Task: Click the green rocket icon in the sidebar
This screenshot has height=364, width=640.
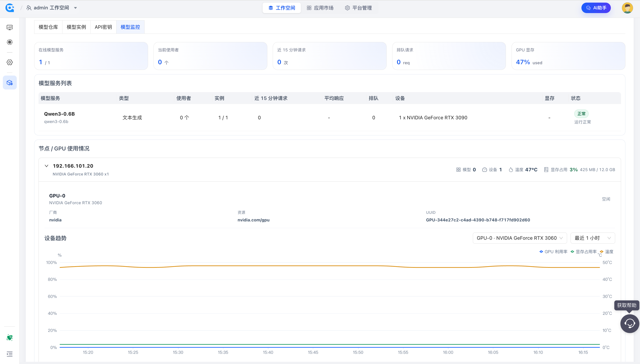Action: [x=10, y=337]
